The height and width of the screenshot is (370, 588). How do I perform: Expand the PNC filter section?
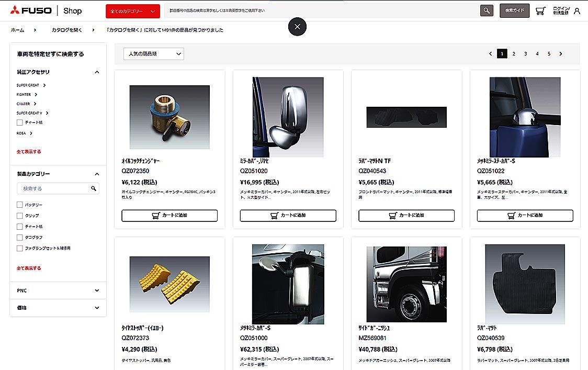pyautogui.click(x=58, y=290)
